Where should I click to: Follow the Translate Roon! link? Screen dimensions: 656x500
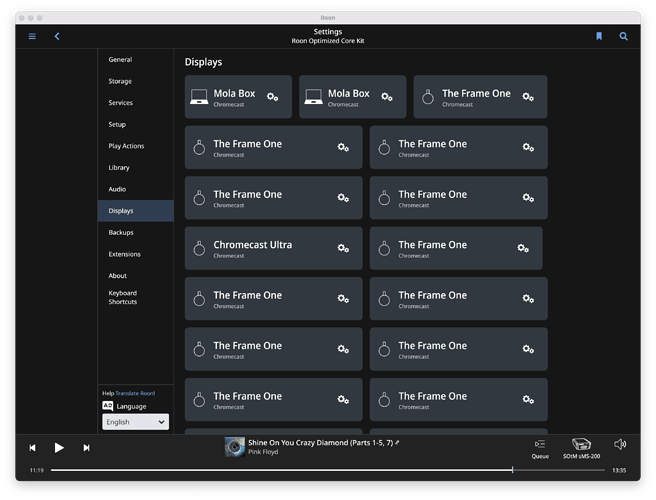click(x=135, y=393)
